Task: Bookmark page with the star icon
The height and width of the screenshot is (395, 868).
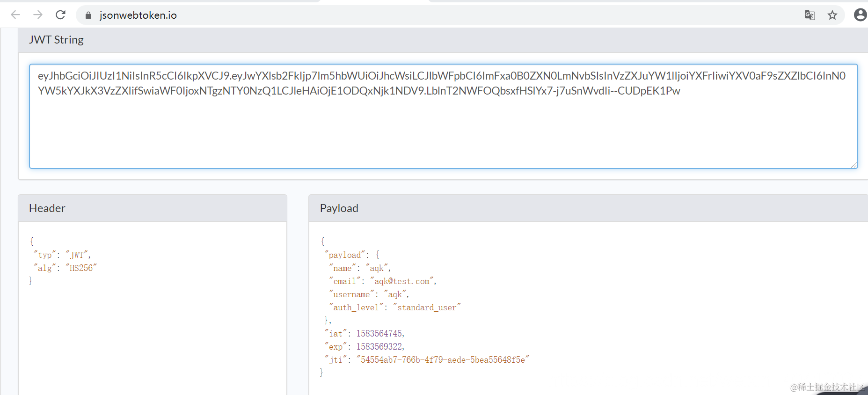Action: pos(832,15)
